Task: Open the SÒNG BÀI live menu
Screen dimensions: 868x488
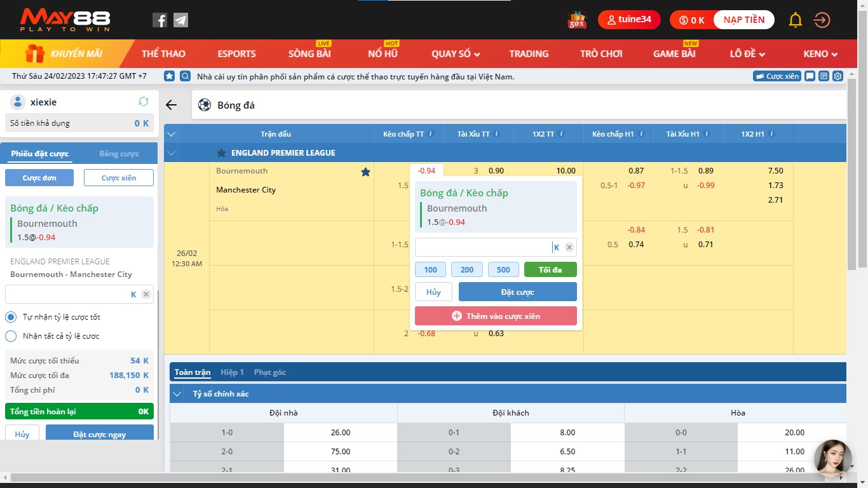Action: click(x=309, y=54)
